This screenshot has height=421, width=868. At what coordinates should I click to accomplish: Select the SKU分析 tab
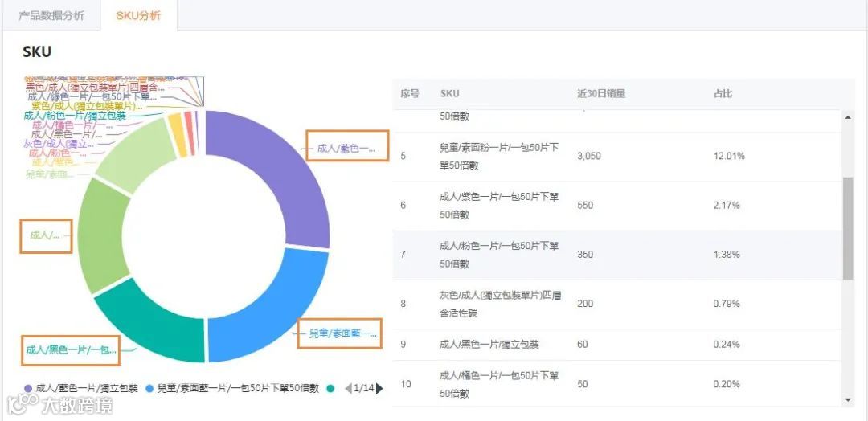coord(138,16)
